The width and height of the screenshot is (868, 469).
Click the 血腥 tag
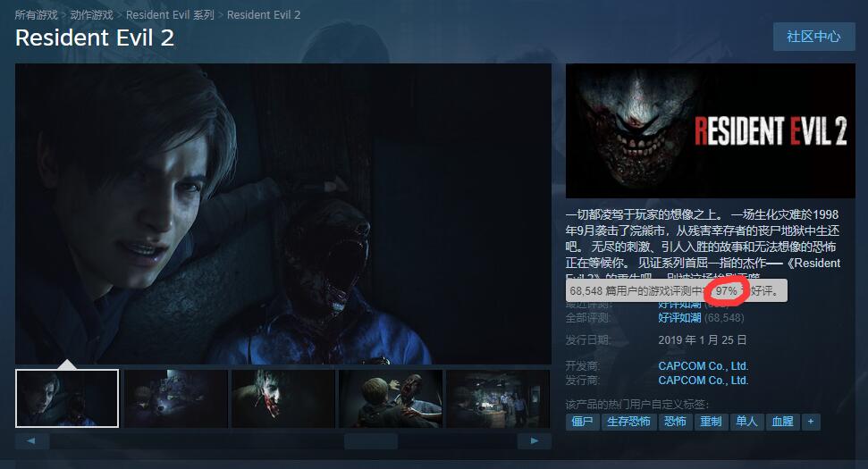coord(783,422)
